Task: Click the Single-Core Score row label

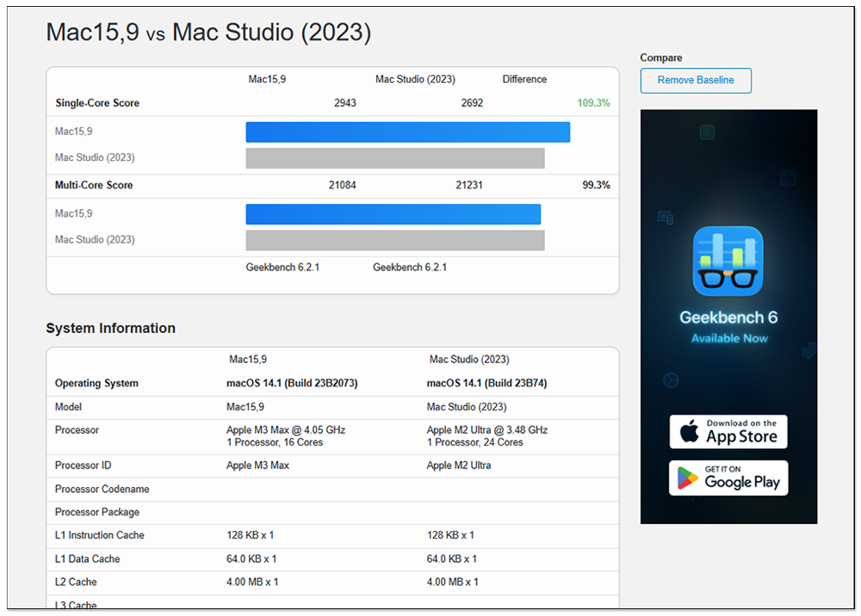Action: pyautogui.click(x=97, y=103)
